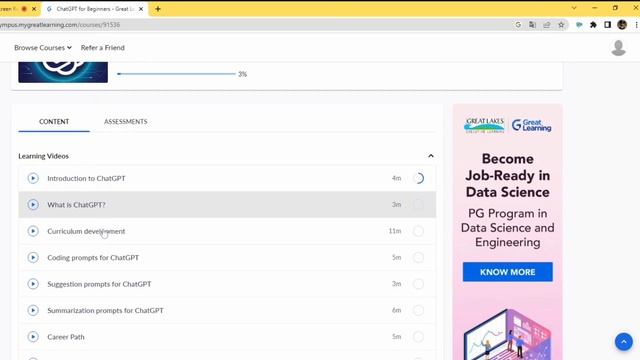Viewport: 640px width, 360px height.
Task: Play Career Path video icon
Action: [x=33, y=337]
